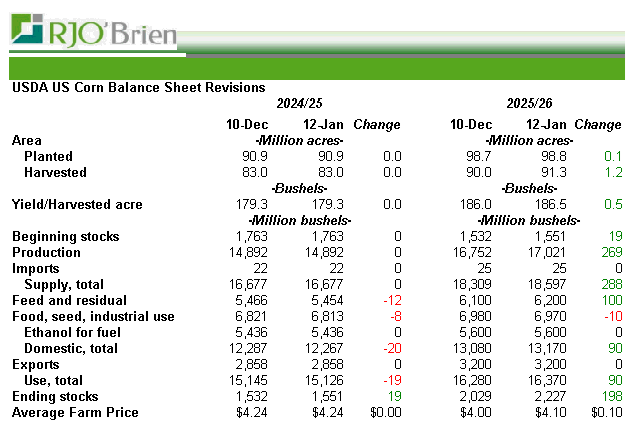Click the solid green banner bar
The height and width of the screenshot is (430, 636).
(x=318, y=68)
